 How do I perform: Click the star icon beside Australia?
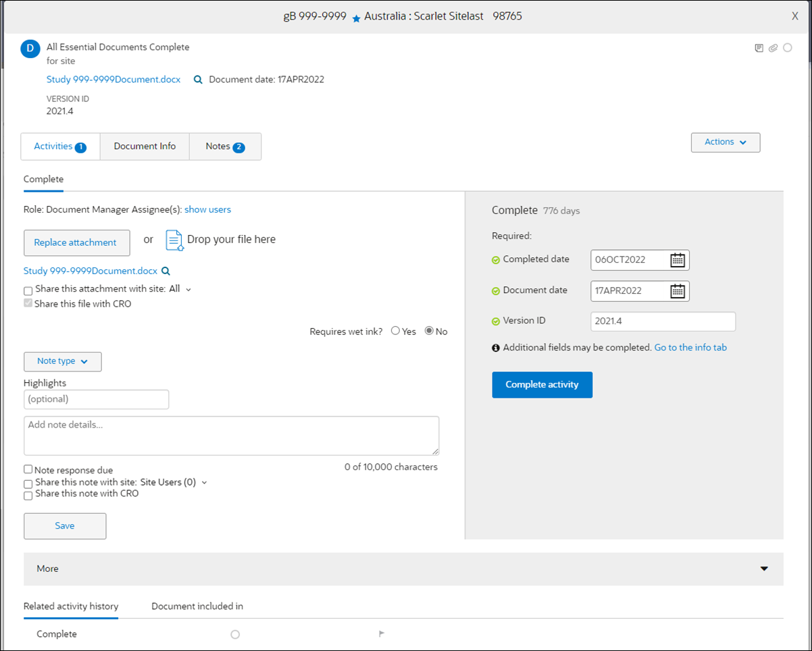(357, 19)
